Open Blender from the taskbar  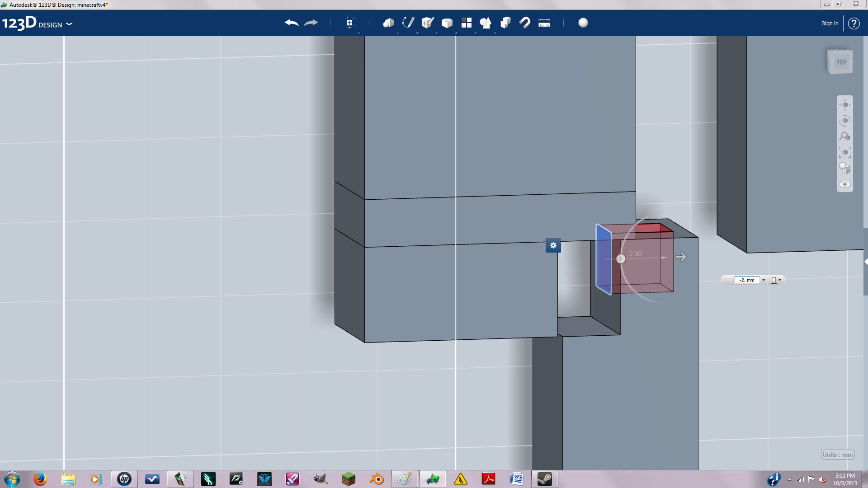click(x=376, y=479)
